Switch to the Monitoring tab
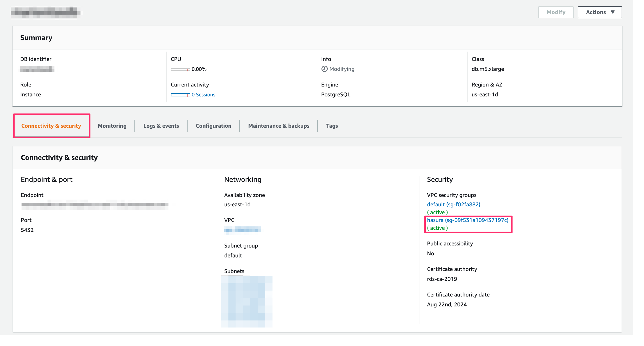This screenshot has height=346, width=644. (x=112, y=126)
